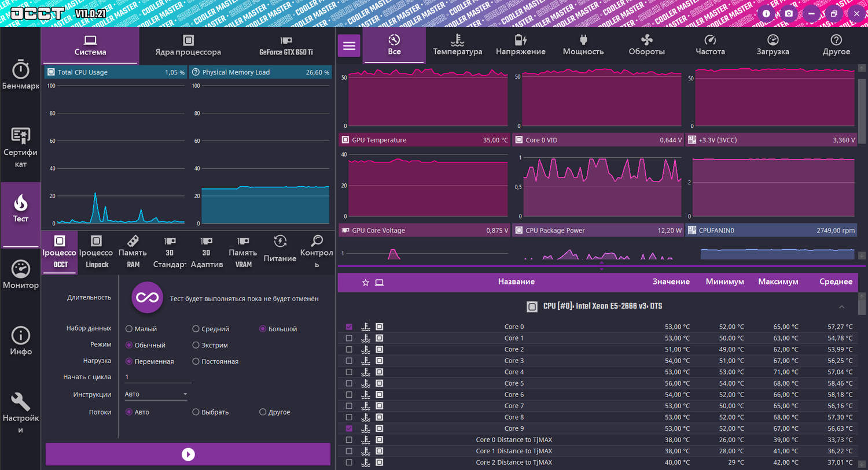The image size is (868, 470).
Task: Click the icon beside GPU Temperature graph title
Action: (345, 140)
